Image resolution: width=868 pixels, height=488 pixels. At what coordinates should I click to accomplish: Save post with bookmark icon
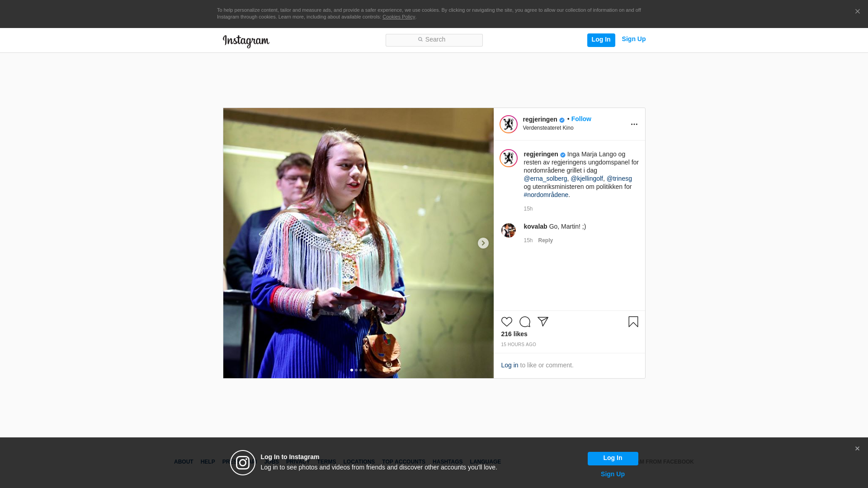pyautogui.click(x=633, y=322)
